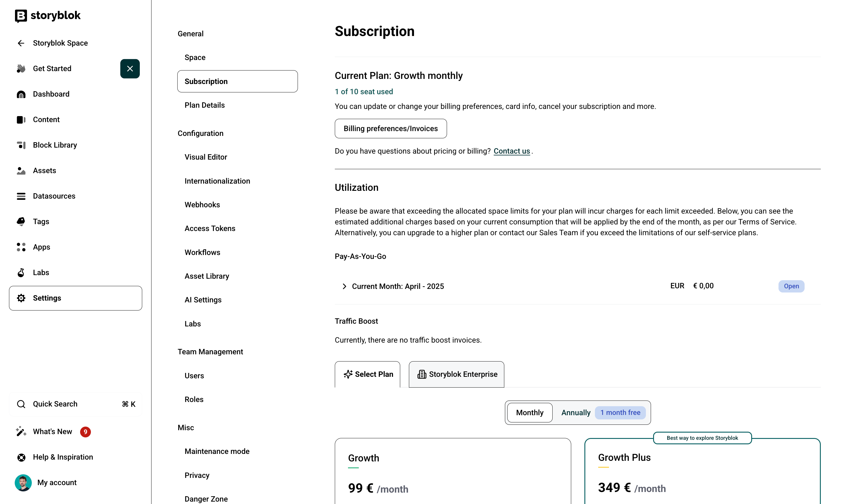
Task: Open Billing preferences/Invoices
Action: [391, 129]
